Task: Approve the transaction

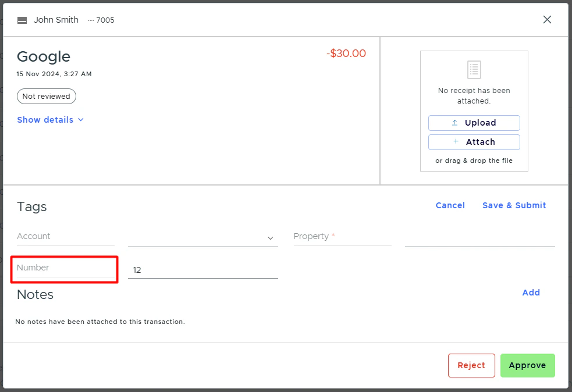Action: [x=527, y=365]
